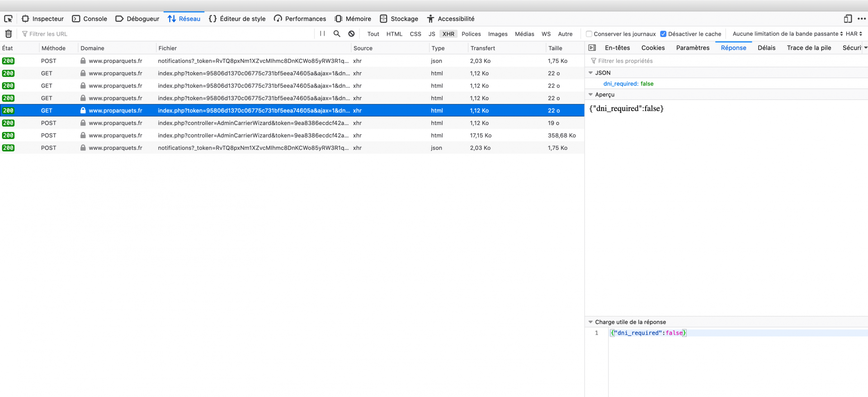Screen dimensions: 868x397
Task: Focus the Filtrer les URL field
Action: pyautogui.click(x=167, y=34)
